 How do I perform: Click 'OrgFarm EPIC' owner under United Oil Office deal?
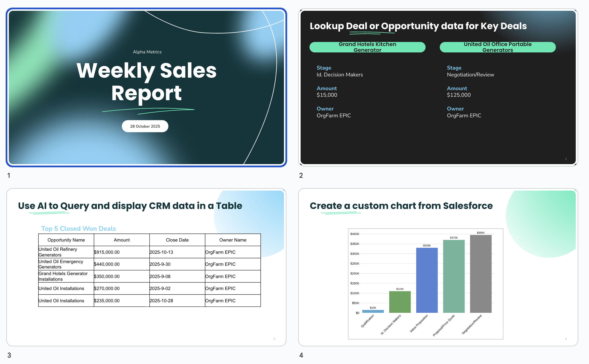point(464,116)
